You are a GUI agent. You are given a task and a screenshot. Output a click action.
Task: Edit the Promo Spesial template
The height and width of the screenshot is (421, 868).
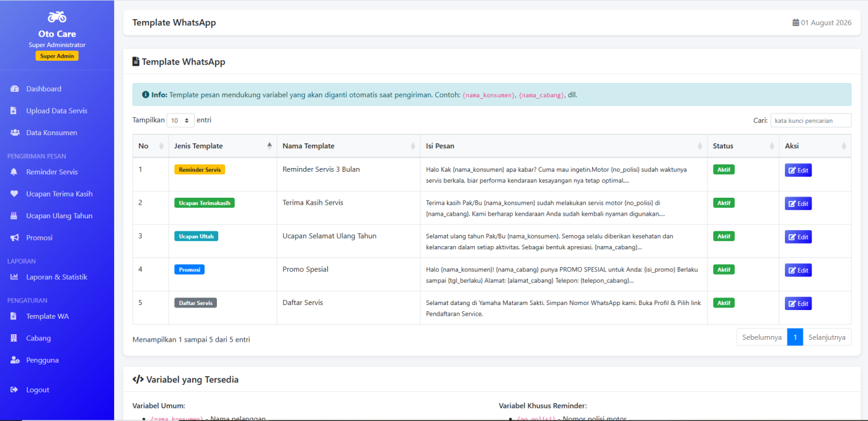click(x=798, y=270)
